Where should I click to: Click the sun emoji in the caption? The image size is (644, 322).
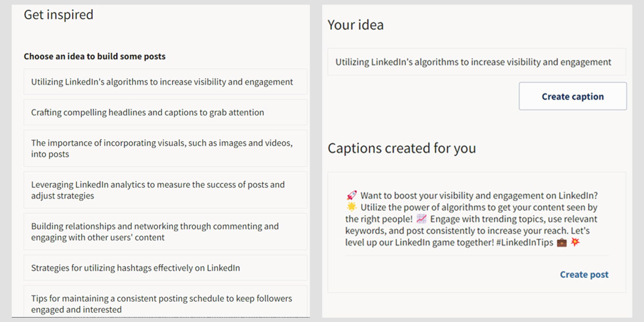352,207
